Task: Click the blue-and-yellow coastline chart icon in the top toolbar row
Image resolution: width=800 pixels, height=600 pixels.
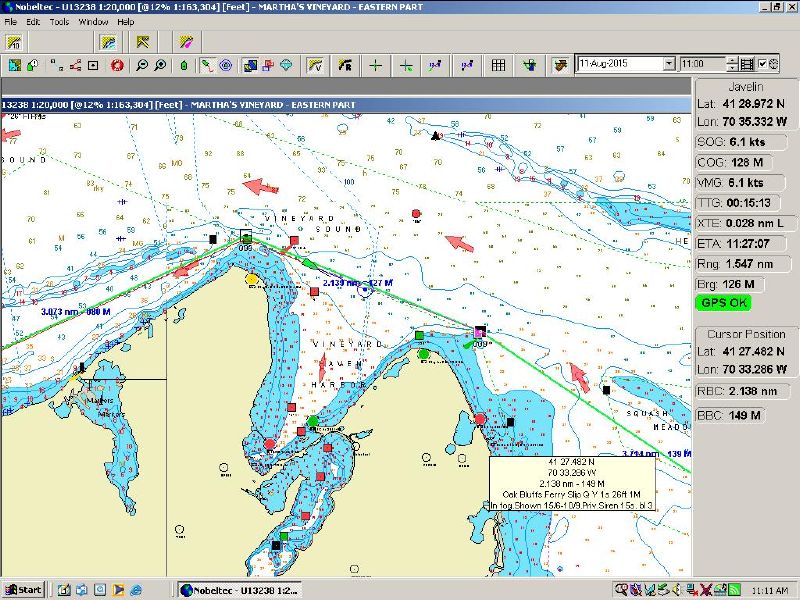Action: point(108,42)
